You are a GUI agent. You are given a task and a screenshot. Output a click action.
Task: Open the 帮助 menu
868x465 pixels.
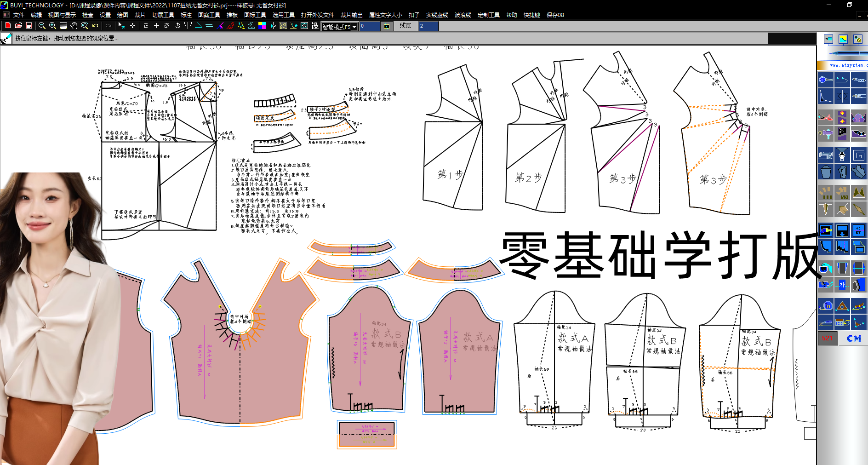tap(512, 15)
